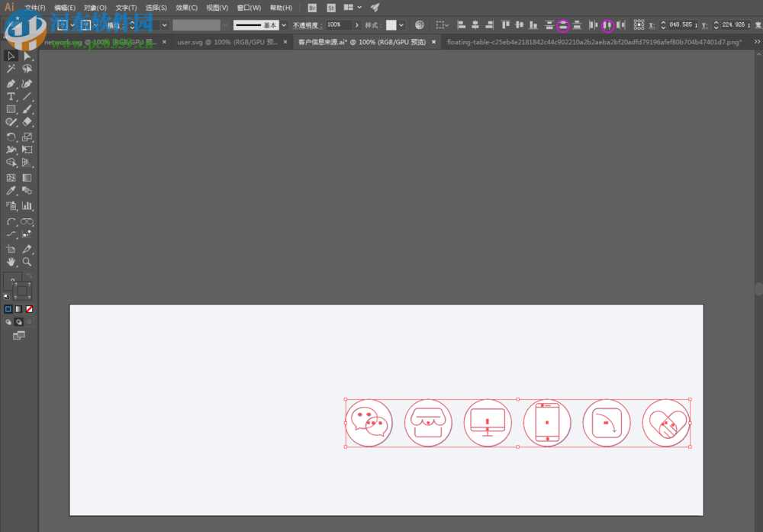Screen dimensions: 763x532
Task: Open the stroke profile 基本 dropdown
Action: (x=284, y=25)
